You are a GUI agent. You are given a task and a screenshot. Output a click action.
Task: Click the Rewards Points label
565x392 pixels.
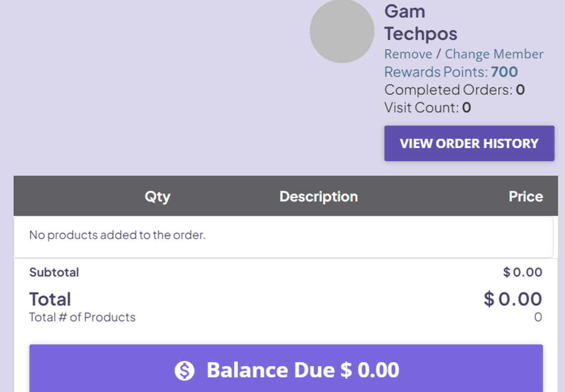pos(436,72)
